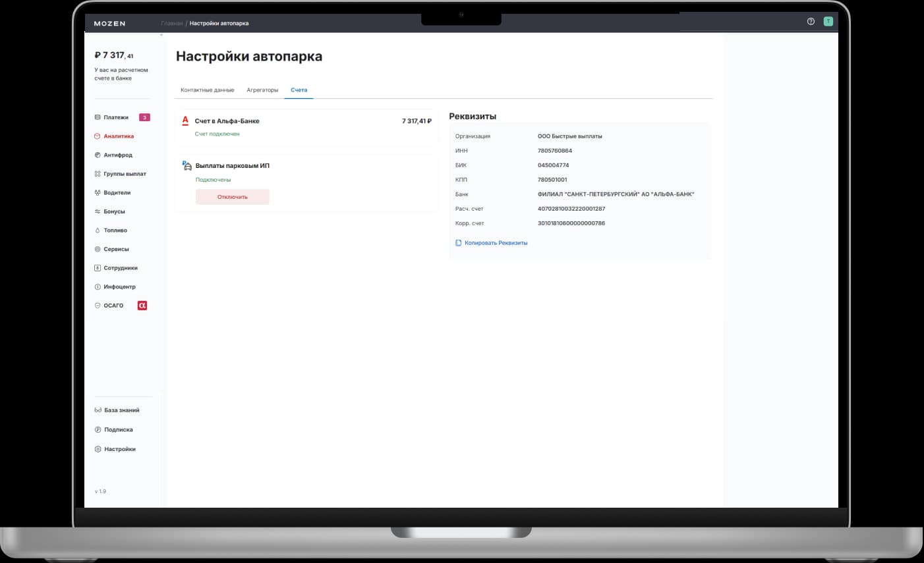The height and width of the screenshot is (563, 924).
Task: Select the ИНН value 7805760864
Action: point(555,151)
